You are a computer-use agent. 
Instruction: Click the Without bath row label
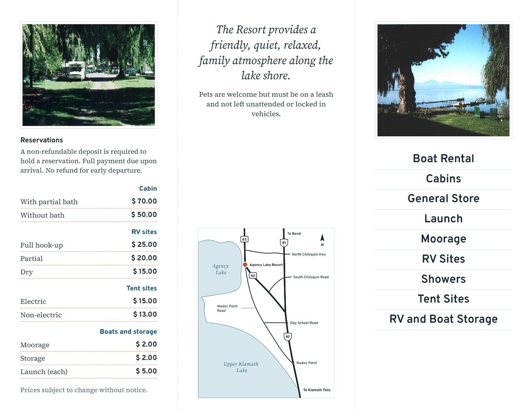pos(43,215)
